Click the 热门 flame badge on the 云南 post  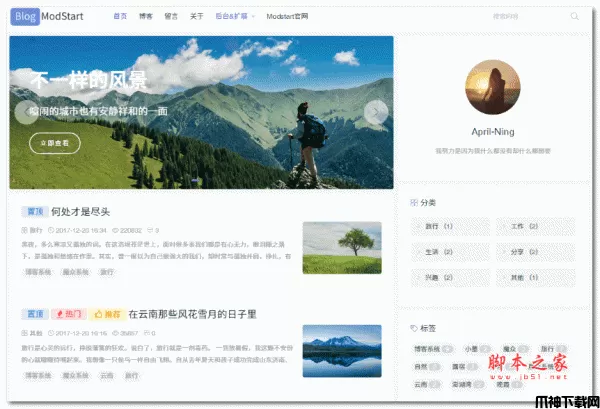(69, 314)
